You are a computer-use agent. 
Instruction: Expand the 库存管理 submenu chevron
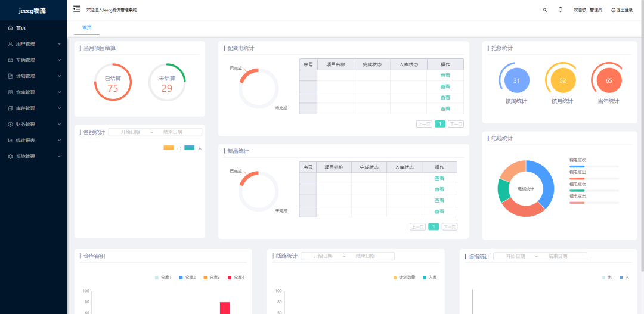(60, 108)
